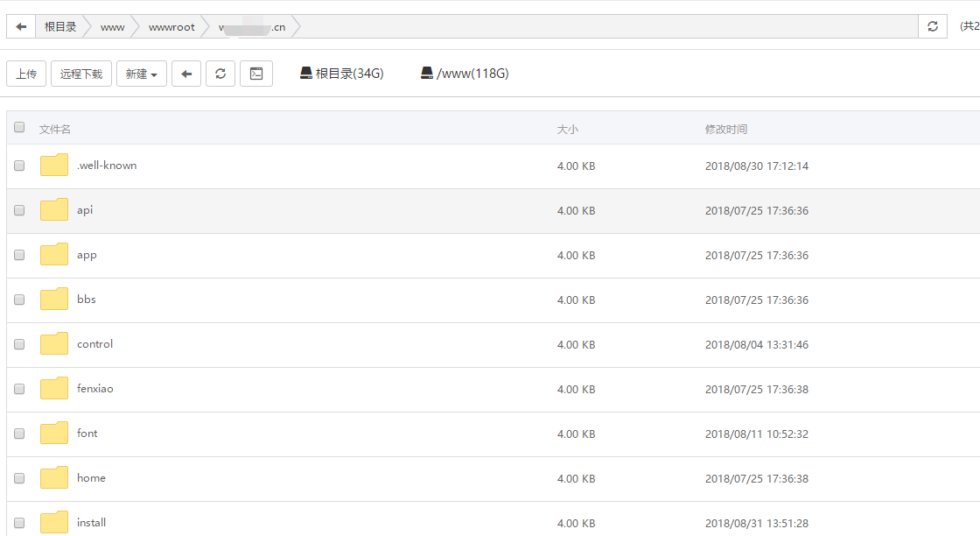Click the font folder icon
This screenshot has width=980, height=536.
point(54,433)
